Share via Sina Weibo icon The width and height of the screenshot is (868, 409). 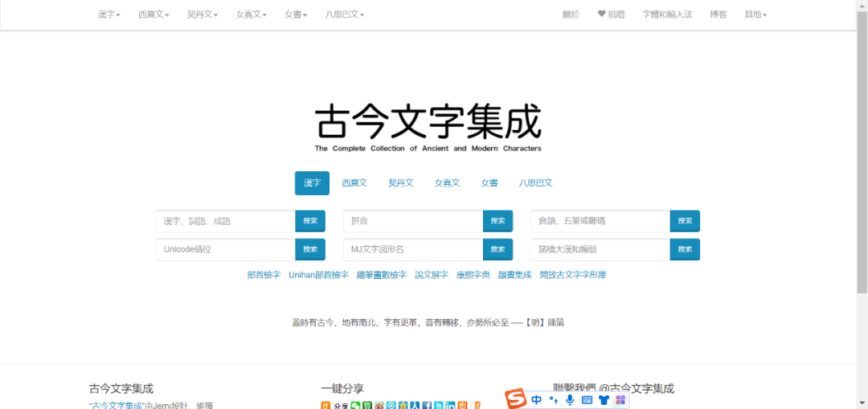pyautogui.click(x=379, y=406)
